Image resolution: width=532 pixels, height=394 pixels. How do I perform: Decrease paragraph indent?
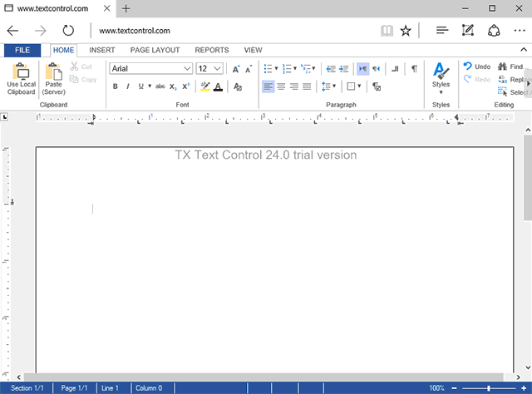click(331, 69)
